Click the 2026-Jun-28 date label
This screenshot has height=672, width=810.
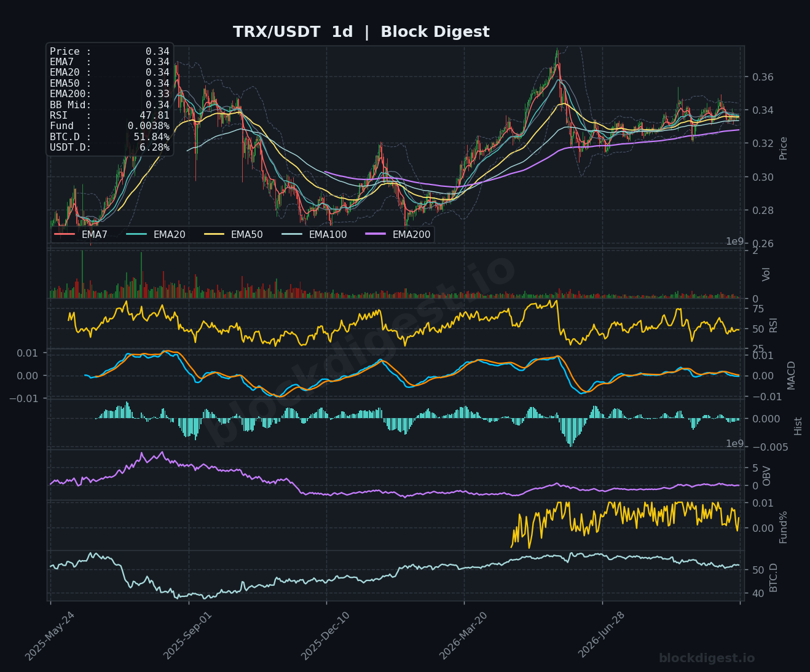[x=602, y=636]
